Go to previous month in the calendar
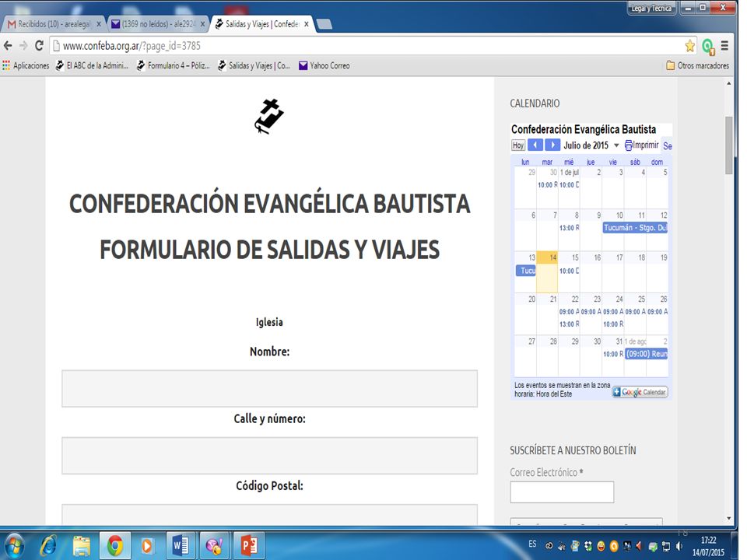The height and width of the screenshot is (560, 747). [535, 145]
